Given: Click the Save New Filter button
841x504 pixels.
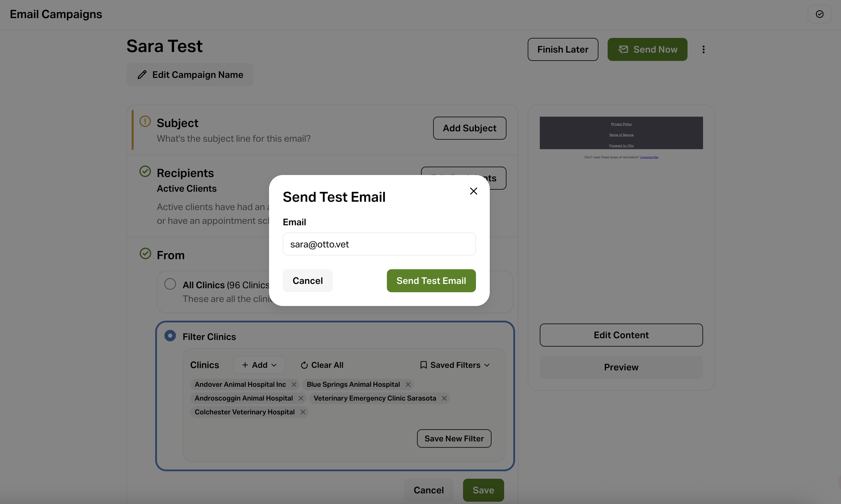Looking at the screenshot, I should [454, 438].
